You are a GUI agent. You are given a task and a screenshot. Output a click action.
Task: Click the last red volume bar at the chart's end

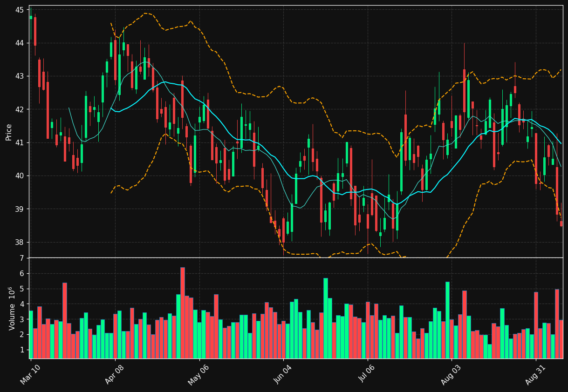[x=561, y=339]
